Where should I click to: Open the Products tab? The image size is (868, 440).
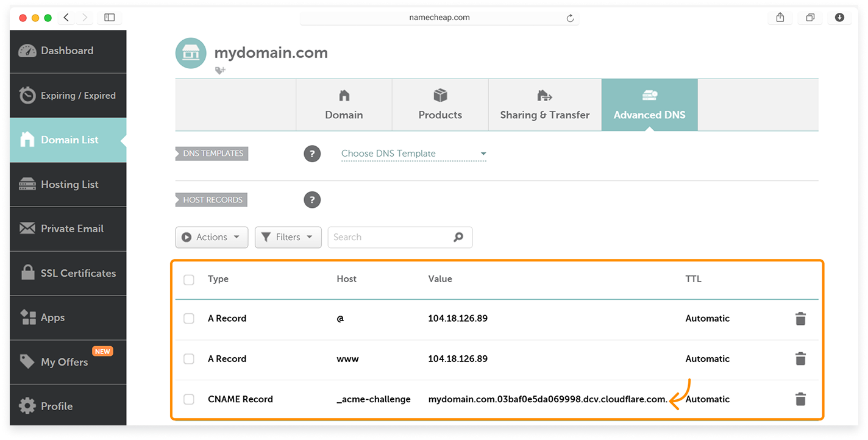[440, 105]
